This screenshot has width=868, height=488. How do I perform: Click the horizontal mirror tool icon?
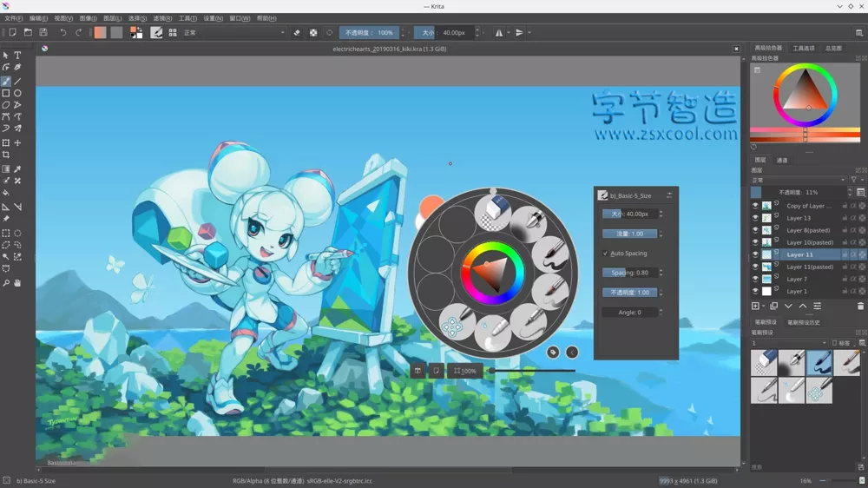pos(498,32)
